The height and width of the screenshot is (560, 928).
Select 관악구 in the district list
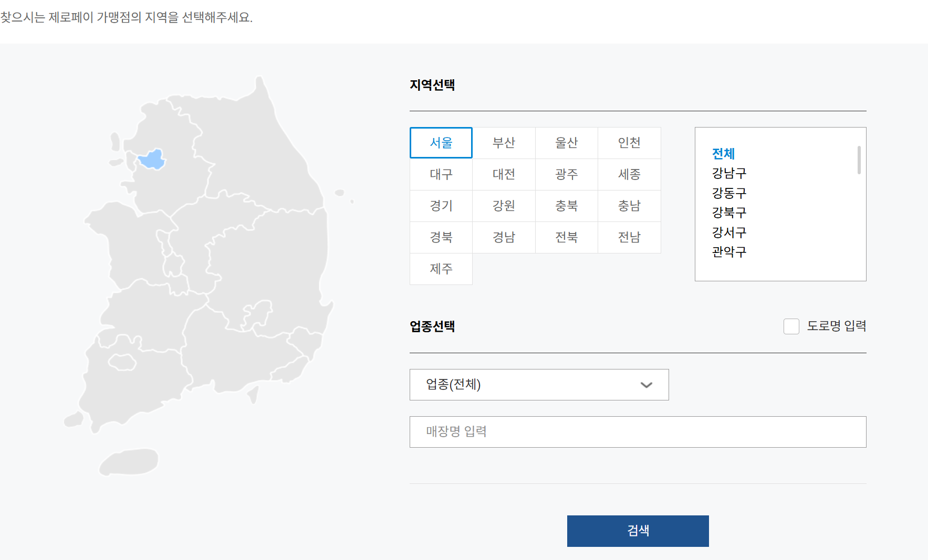729,252
